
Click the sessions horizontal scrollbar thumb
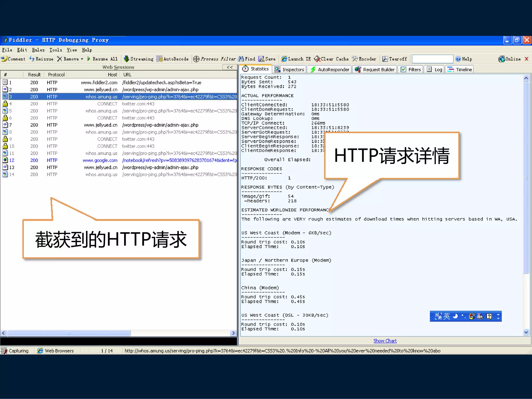[69, 333]
